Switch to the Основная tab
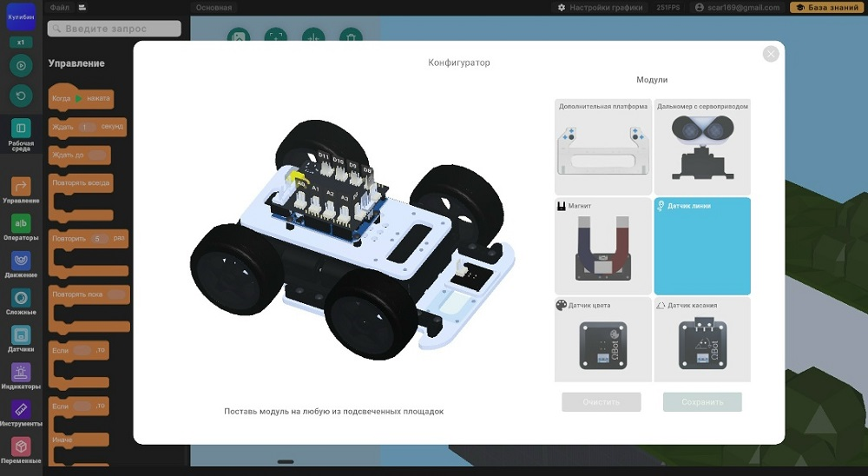This screenshot has width=868, height=476. pyautogui.click(x=214, y=7)
